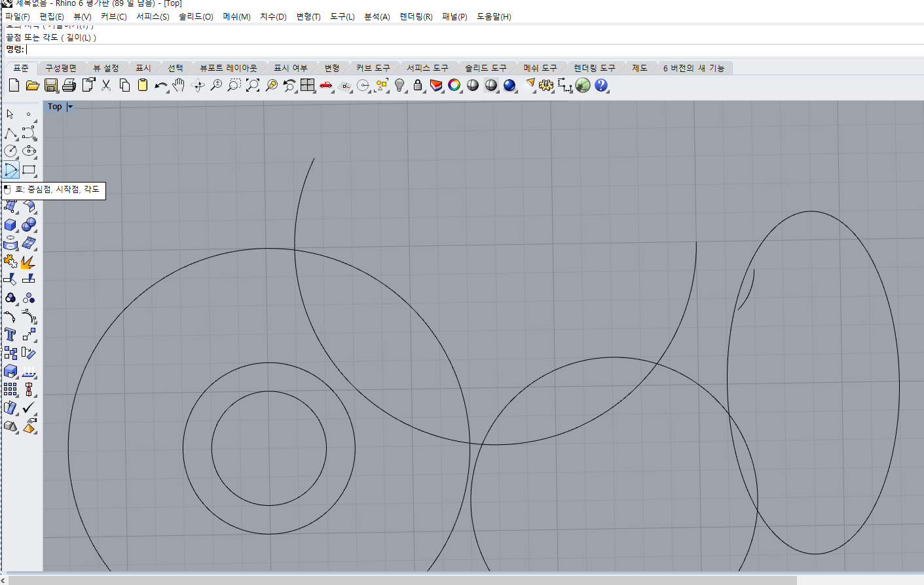Select the Circle tool in sidebar

10,151
